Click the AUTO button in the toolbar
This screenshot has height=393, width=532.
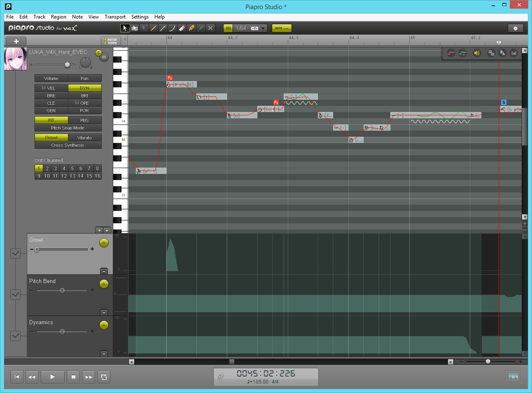(282, 28)
